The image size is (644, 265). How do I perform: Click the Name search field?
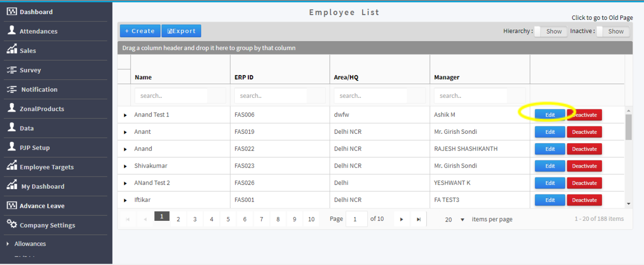pyautogui.click(x=171, y=96)
